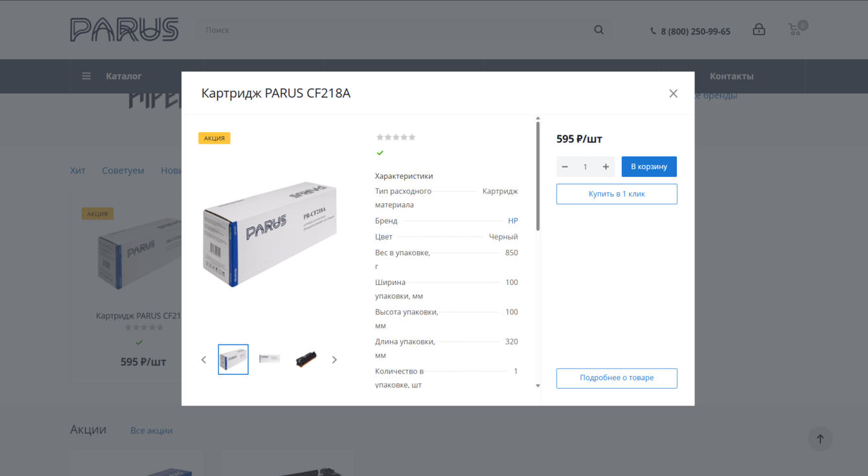This screenshot has width=868, height=476.
Task: Select the black cartridge thumbnail
Action: (306, 359)
